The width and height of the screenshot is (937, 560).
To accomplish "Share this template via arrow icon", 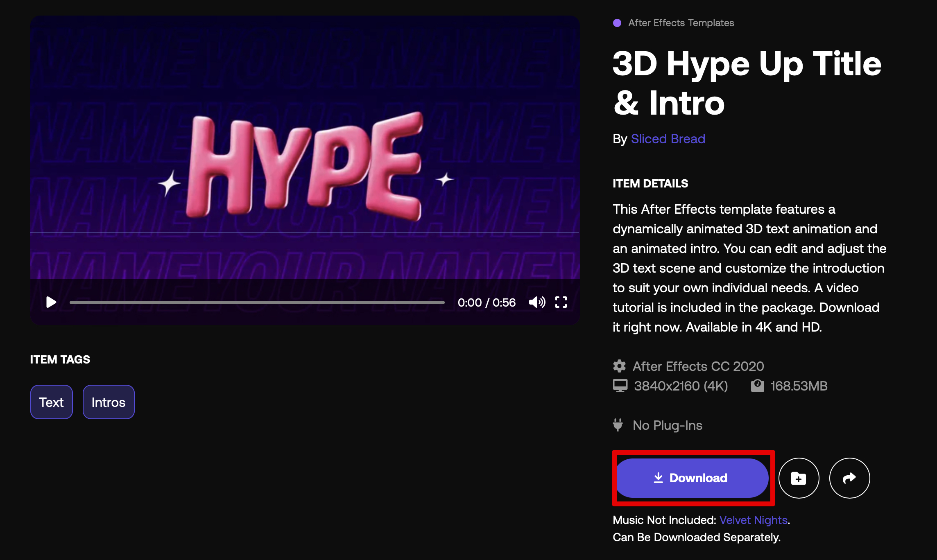I will (849, 478).
